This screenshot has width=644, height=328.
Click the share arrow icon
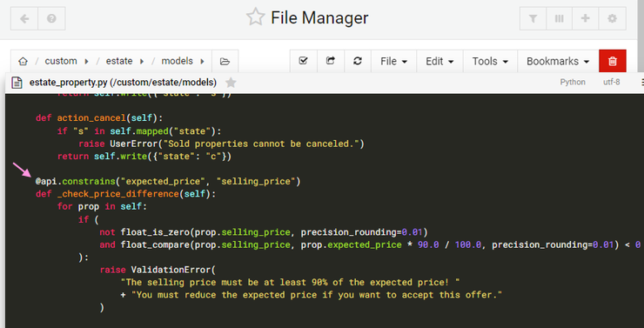(x=330, y=61)
